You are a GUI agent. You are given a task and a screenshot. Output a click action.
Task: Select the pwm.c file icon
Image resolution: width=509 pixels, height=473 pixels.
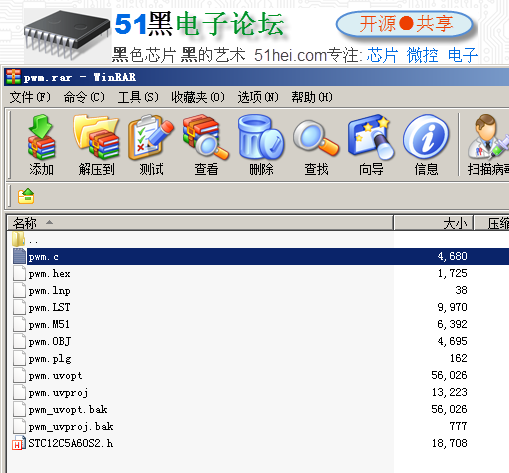coord(19,256)
